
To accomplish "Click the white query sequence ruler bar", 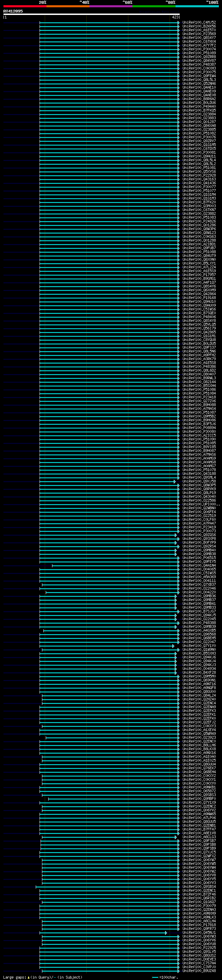I will tap(92, 14).
